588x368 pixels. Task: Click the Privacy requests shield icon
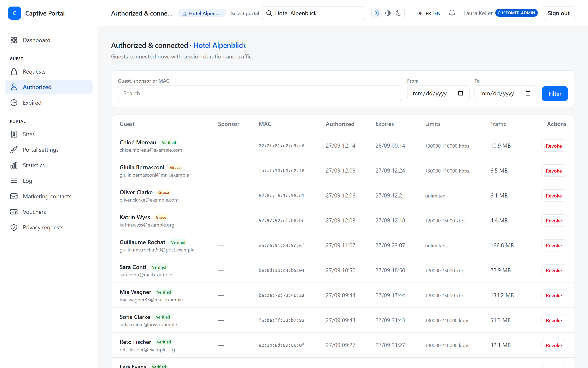click(x=14, y=227)
